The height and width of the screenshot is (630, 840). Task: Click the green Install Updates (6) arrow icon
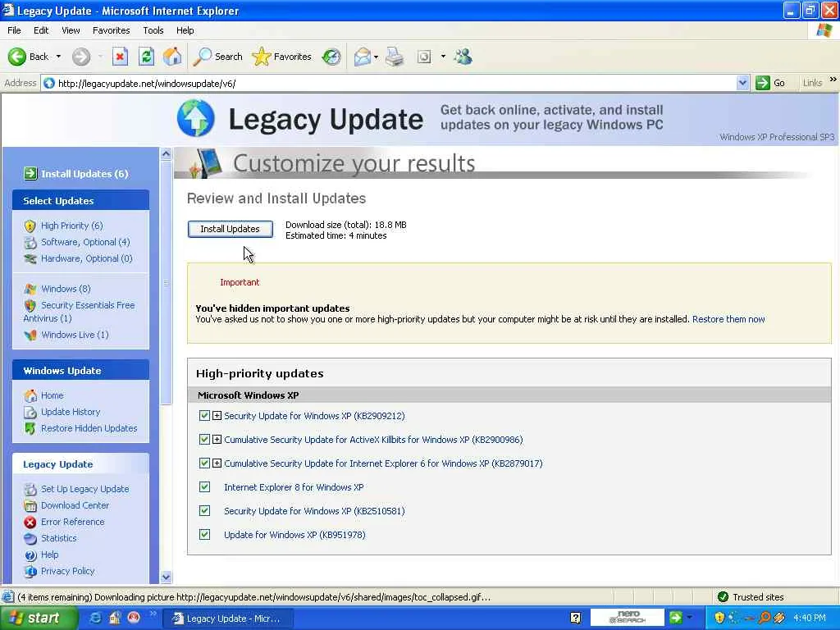click(30, 173)
